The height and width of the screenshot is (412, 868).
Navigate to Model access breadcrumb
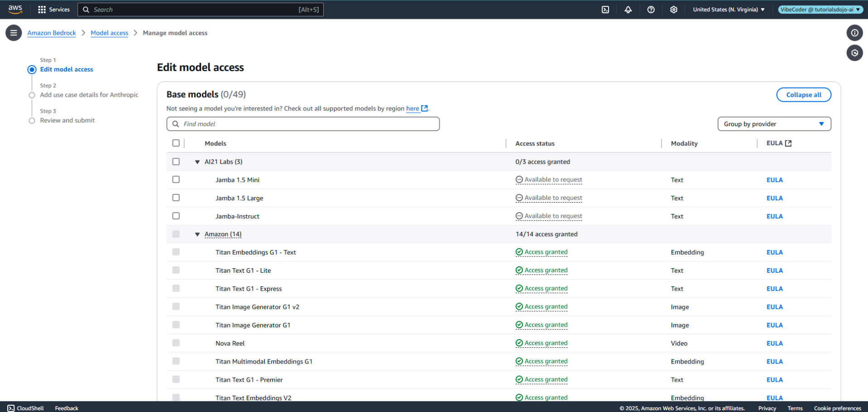[x=109, y=33]
